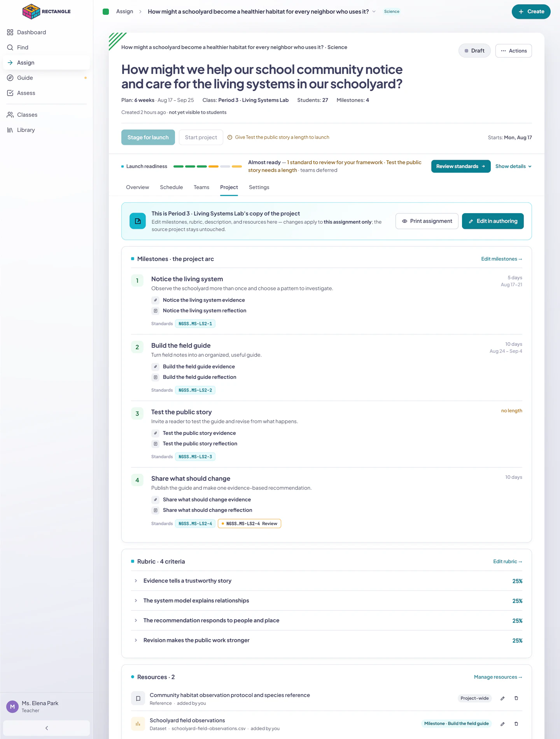Expand Show details for launch readiness
This screenshot has width=560, height=739.
click(x=513, y=166)
